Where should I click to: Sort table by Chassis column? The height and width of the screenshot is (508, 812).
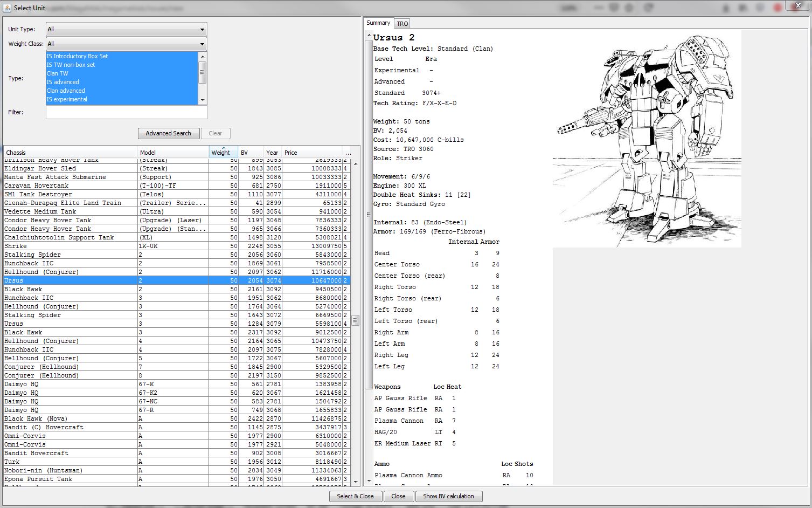click(70, 153)
